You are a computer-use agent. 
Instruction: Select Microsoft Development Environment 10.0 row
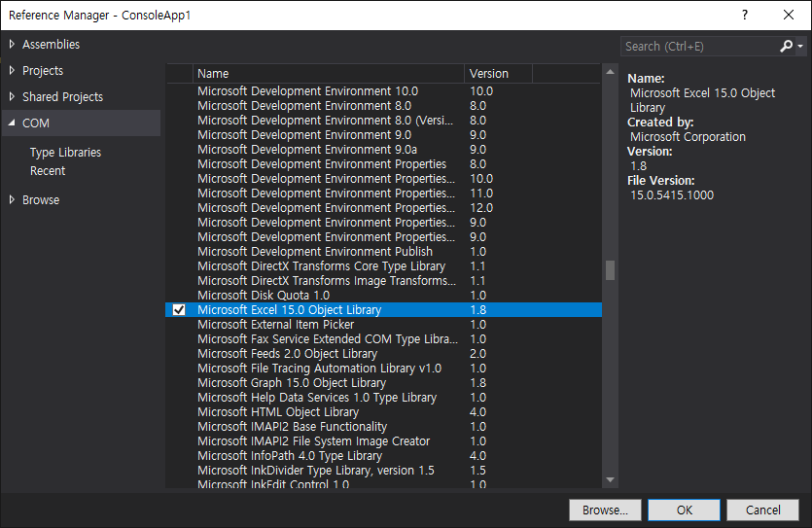coord(383,91)
